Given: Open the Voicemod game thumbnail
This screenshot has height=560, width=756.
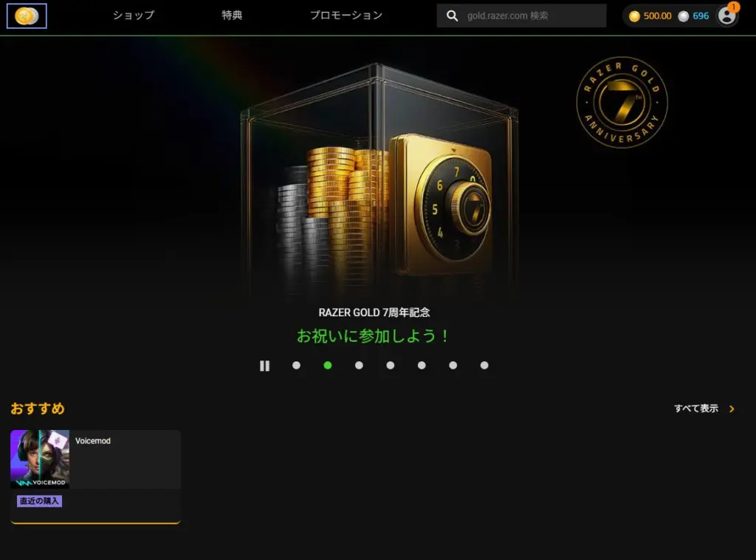Looking at the screenshot, I should tap(40, 460).
